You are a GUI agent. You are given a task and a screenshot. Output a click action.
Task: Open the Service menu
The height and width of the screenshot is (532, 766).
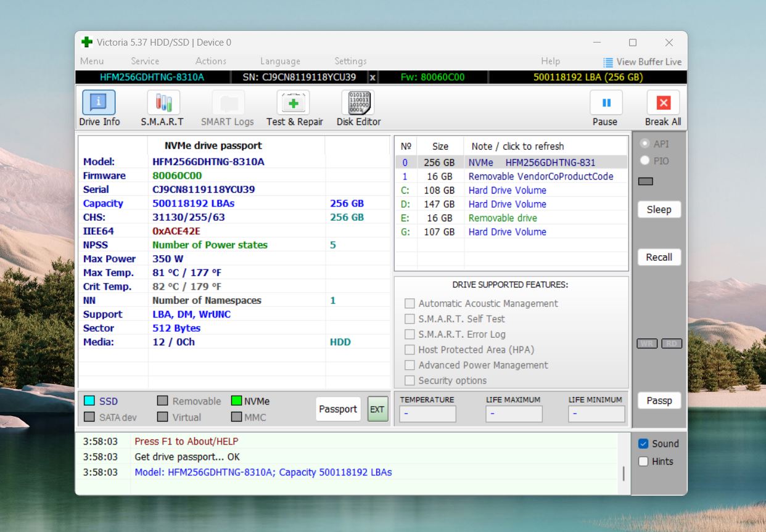click(145, 61)
